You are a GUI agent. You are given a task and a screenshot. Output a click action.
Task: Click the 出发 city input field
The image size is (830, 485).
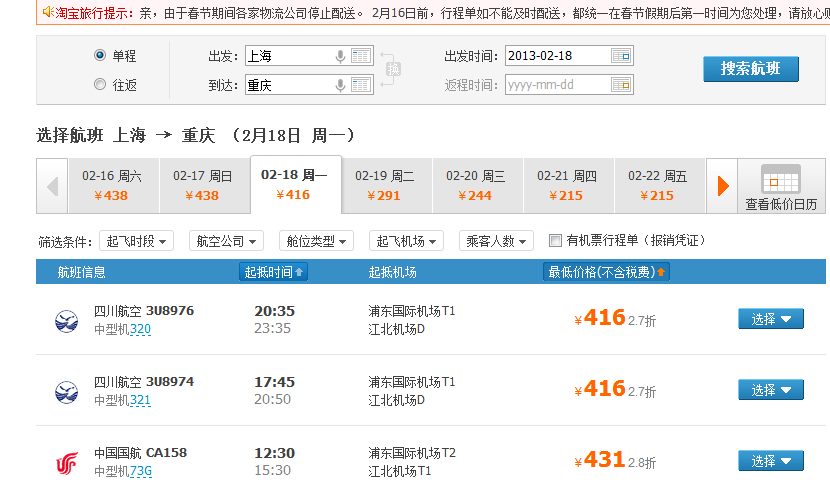pyautogui.click(x=309, y=56)
